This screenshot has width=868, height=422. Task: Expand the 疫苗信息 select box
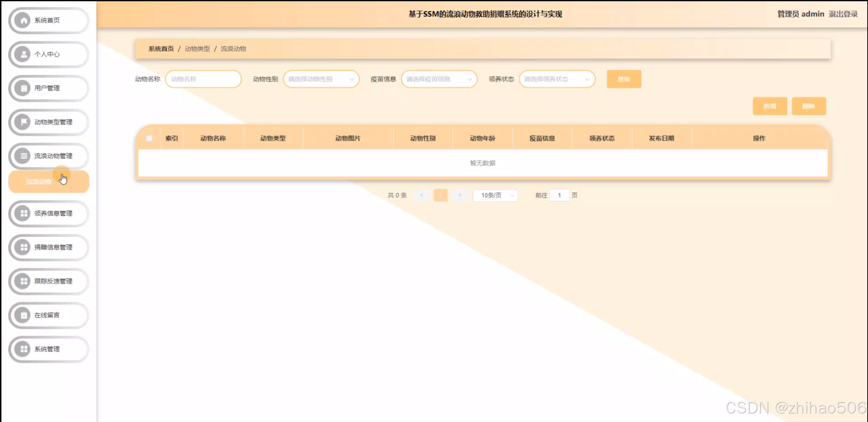pyautogui.click(x=439, y=79)
